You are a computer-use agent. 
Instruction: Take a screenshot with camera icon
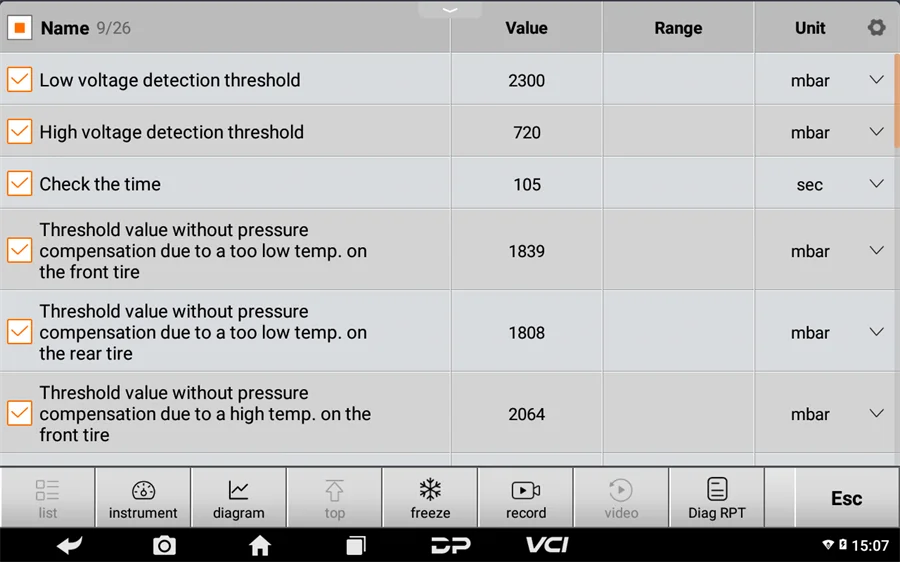164,545
